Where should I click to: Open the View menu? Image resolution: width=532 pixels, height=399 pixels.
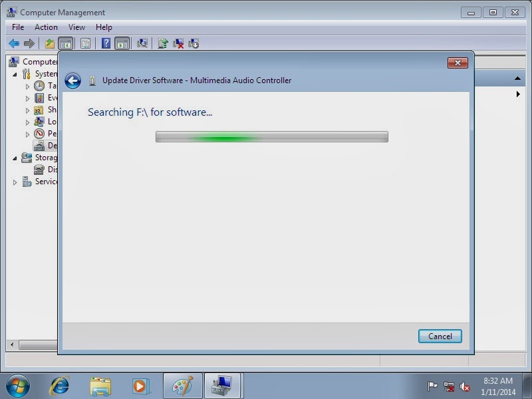(76, 27)
